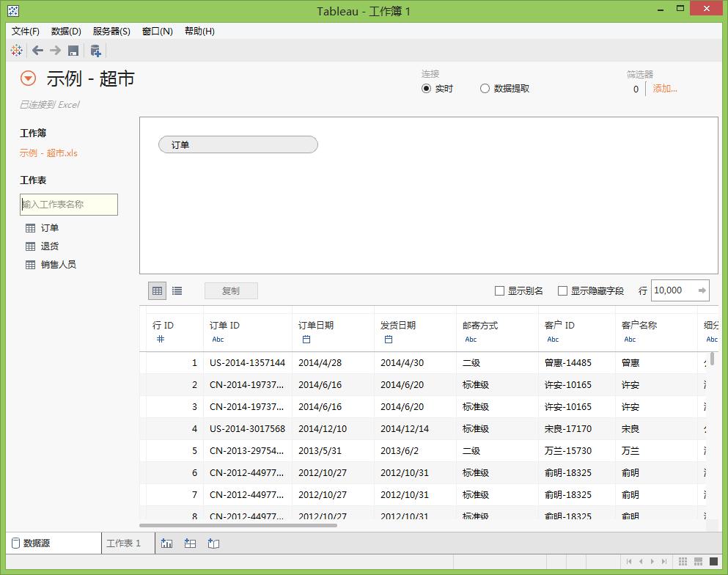
Task: Add a new data source from toolbar
Action: (x=95, y=51)
